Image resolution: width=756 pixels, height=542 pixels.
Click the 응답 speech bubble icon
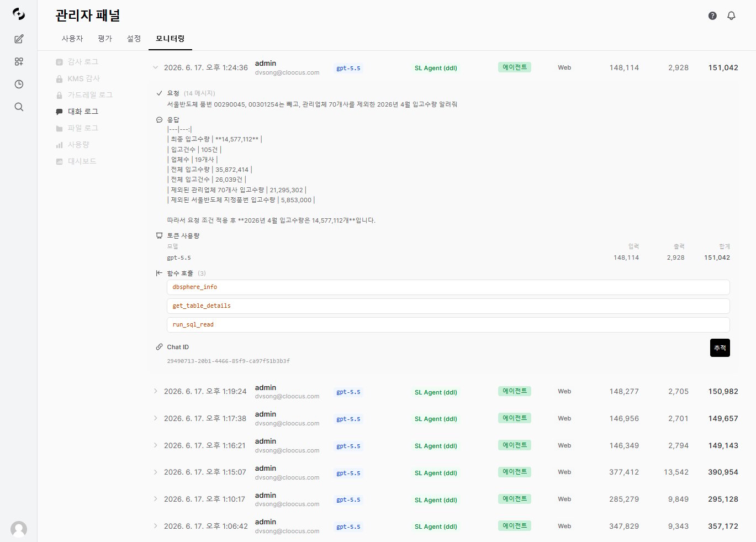159,120
